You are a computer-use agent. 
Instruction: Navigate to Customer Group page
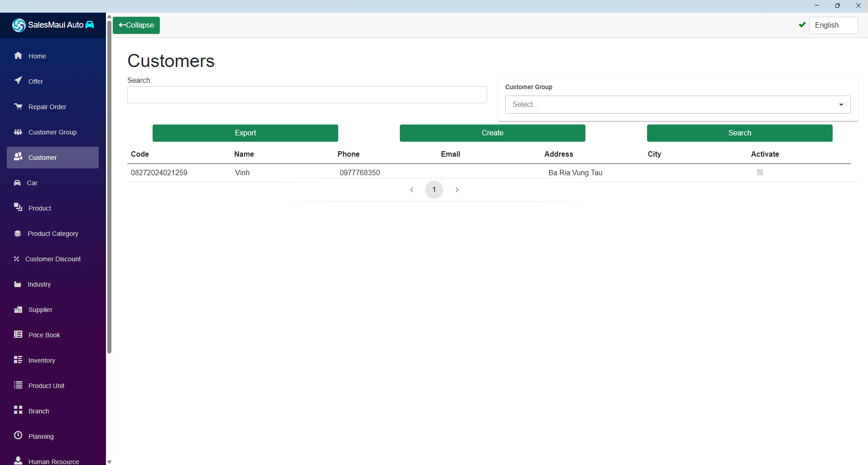click(53, 132)
